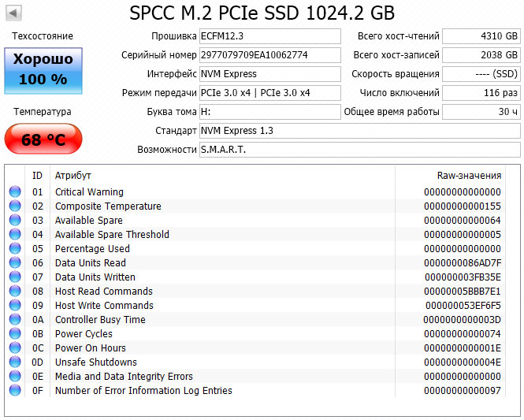Screen dimensions: 524x420
Task: Click status circle for Critical Warning
Action: coord(15,191)
